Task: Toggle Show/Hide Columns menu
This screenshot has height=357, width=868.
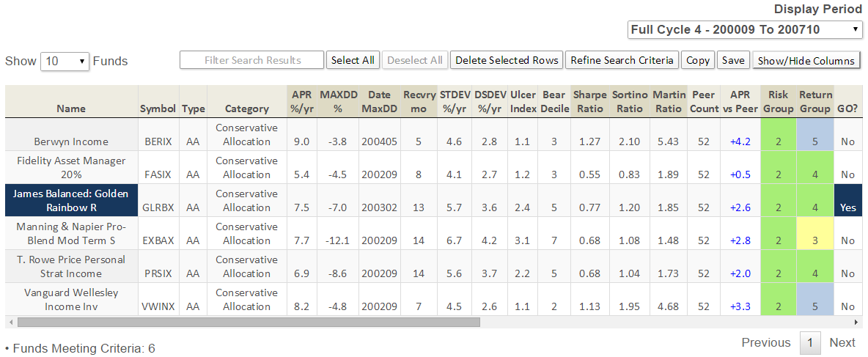Action: tap(806, 61)
